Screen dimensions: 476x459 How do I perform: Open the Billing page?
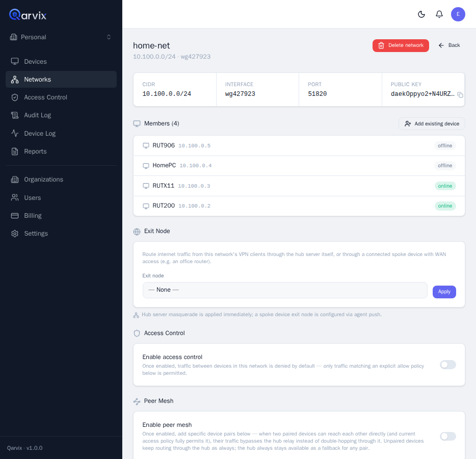coord(61,216)
